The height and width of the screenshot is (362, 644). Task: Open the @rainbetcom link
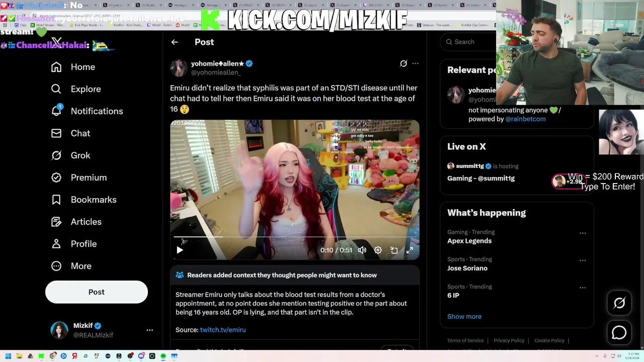click(x=525, y=119)
